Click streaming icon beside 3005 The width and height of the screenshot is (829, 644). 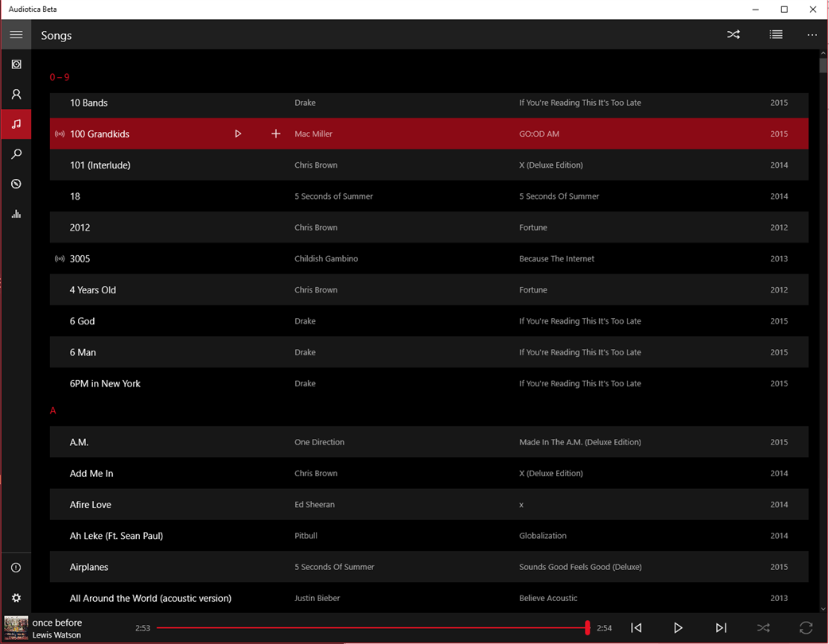click(60, 259)
